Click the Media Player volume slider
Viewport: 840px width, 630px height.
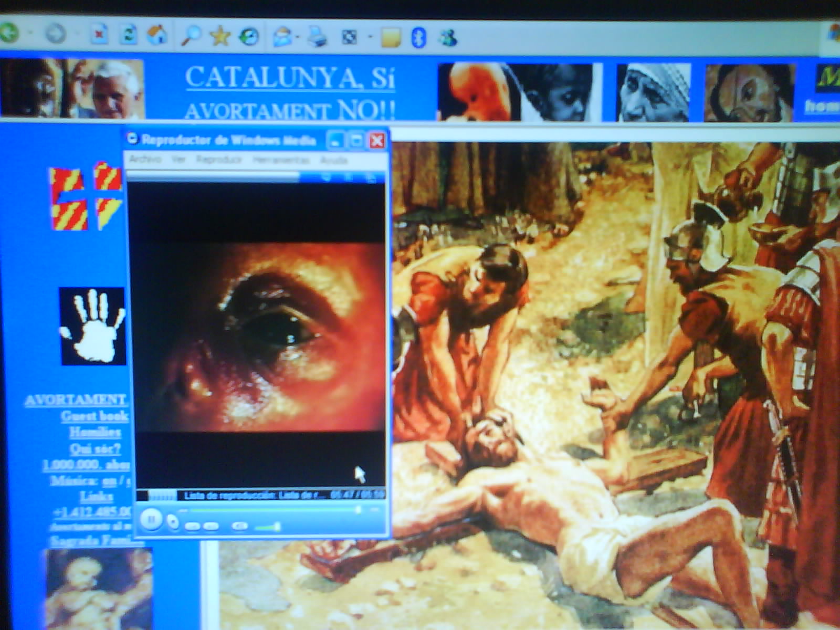coord(268,527)
